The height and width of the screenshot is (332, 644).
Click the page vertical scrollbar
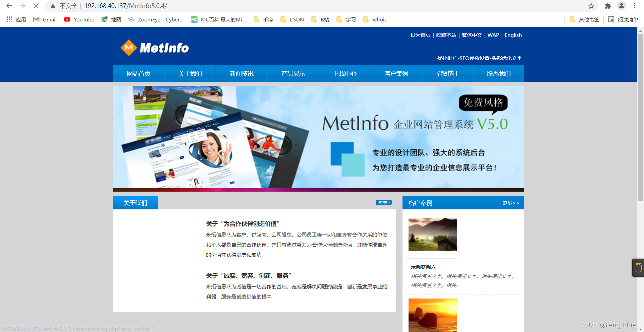coord(640,117)
